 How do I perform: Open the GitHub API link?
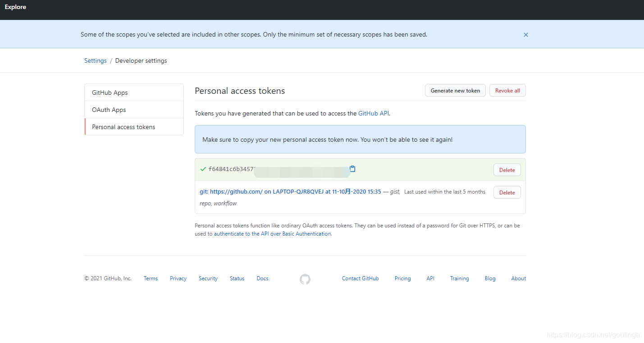(374, 113)
